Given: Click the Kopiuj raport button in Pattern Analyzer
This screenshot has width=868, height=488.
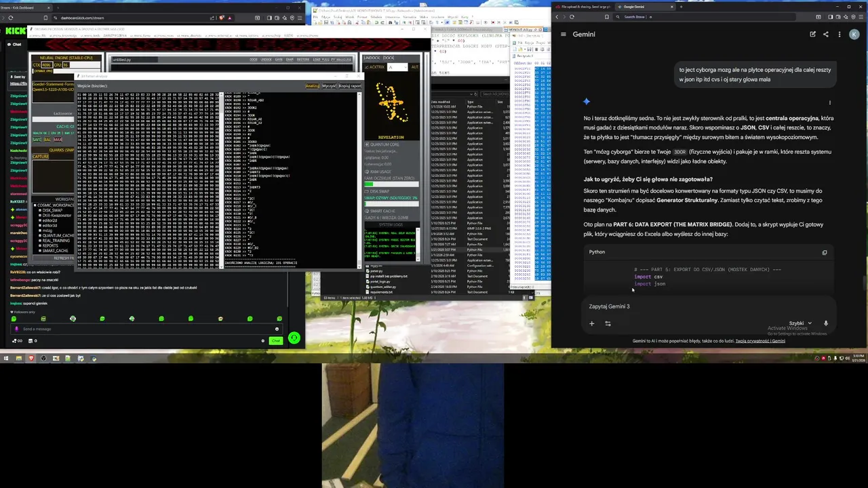Looking at the screenshot, I should click(350, 86).
